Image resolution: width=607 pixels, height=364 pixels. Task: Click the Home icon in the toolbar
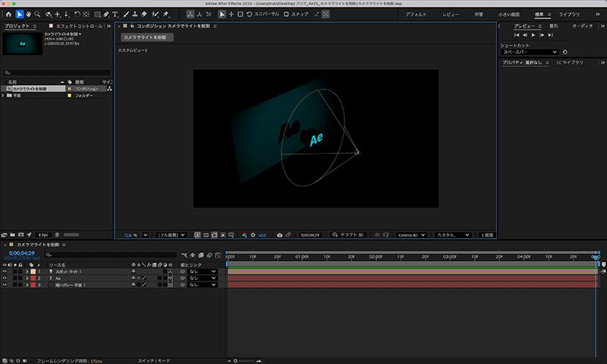tap(8, 14)
